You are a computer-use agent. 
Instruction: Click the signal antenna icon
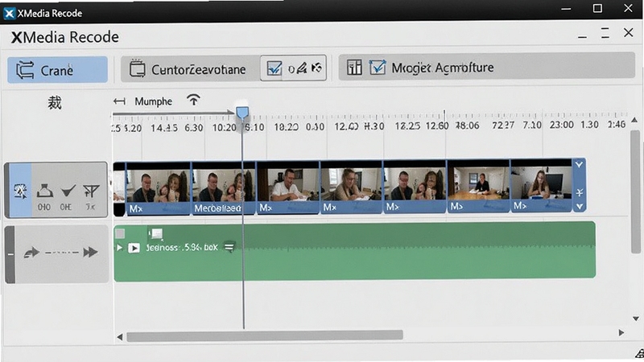coord(193,100)
